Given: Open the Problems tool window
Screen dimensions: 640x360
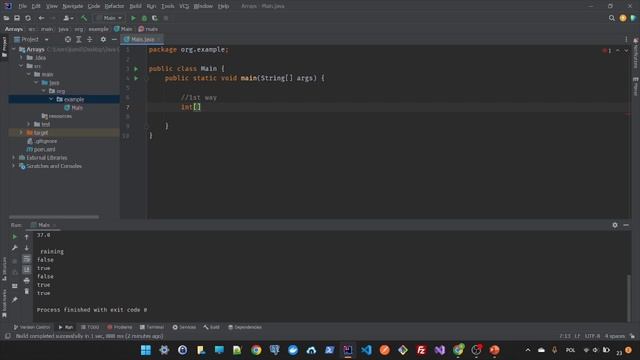Looking at the screenshot, I should click(x=120, y=327).
